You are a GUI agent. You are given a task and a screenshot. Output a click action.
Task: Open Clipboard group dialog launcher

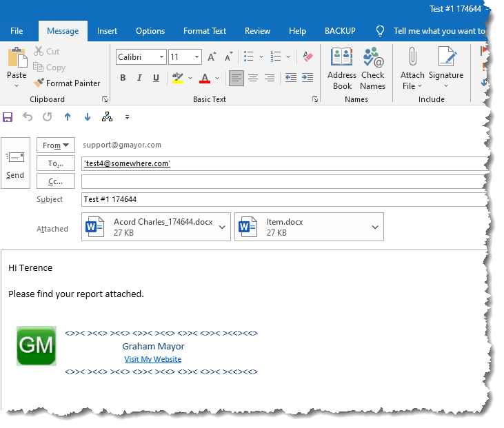pyautogui.click(x=105, y=99)
